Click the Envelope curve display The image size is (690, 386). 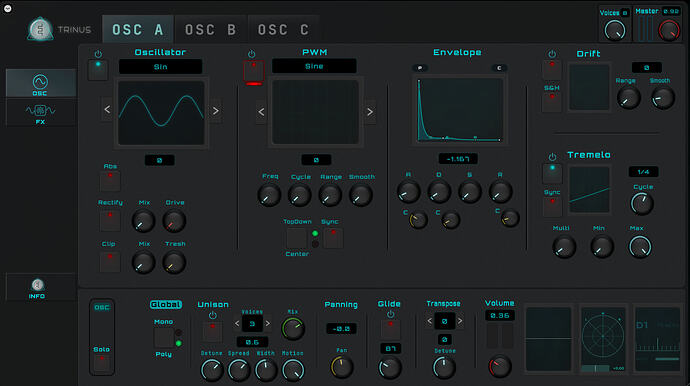click(x=460, y=110)
